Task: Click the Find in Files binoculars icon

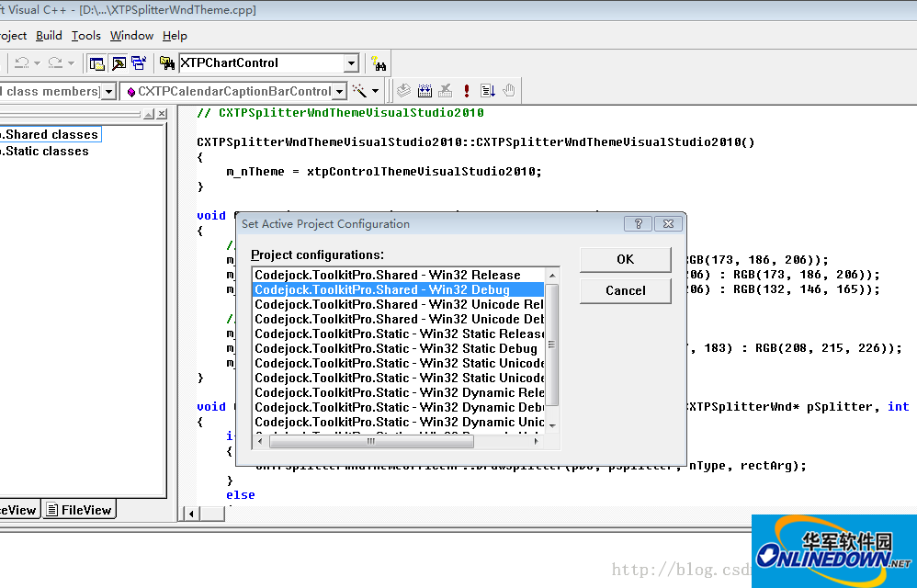Action: tap(167, 63)
